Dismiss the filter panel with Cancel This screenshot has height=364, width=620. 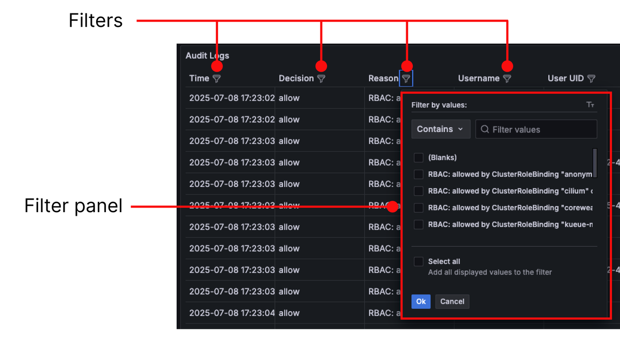point(452,302)
